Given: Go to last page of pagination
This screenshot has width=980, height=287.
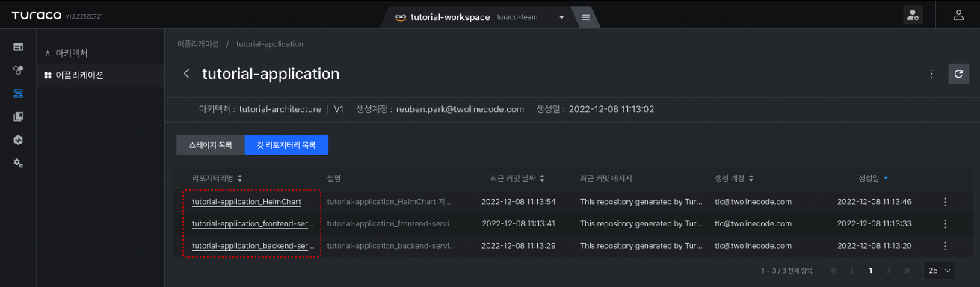Looking at the screenshot, I should click(907, 271).
